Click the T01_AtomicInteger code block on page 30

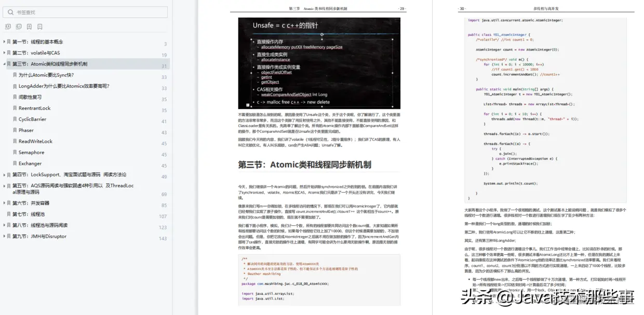click(546, 111)
